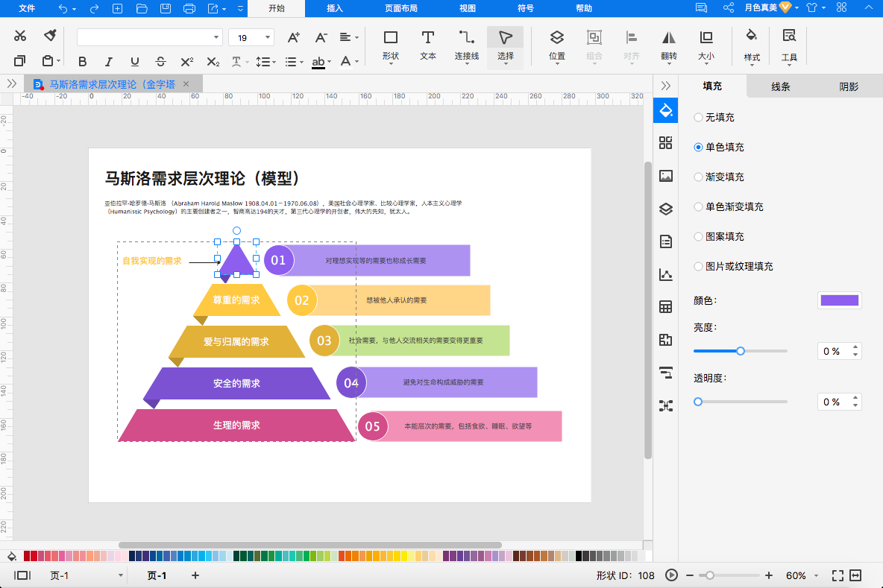Apply Strikethrough formatting

[x=160, y=61]
